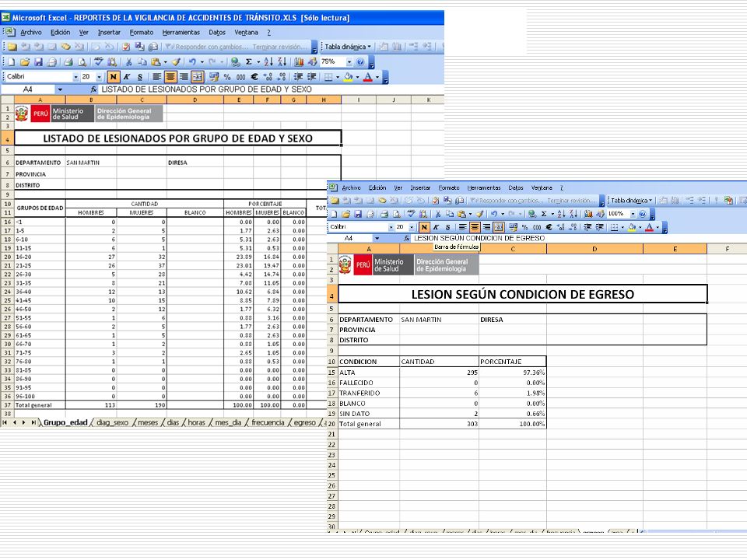
Task: Open the Archivo menu in the back Excel window
Action: [x=31, y=33]
